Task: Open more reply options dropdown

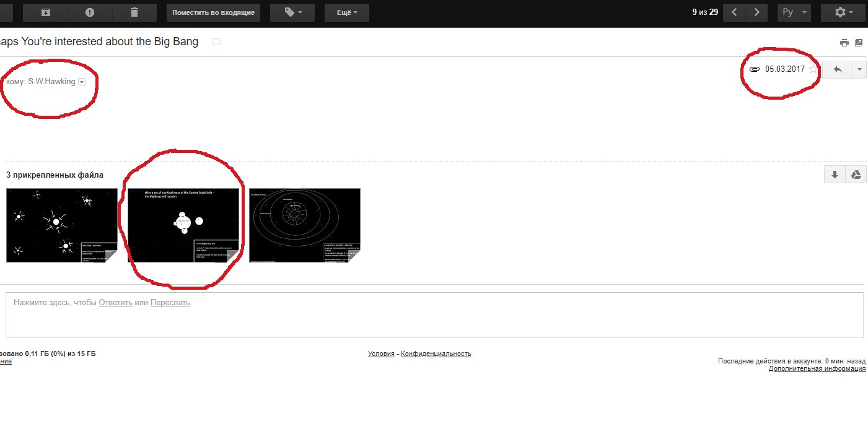Action: pyautogui.click(x=859, y=69)
